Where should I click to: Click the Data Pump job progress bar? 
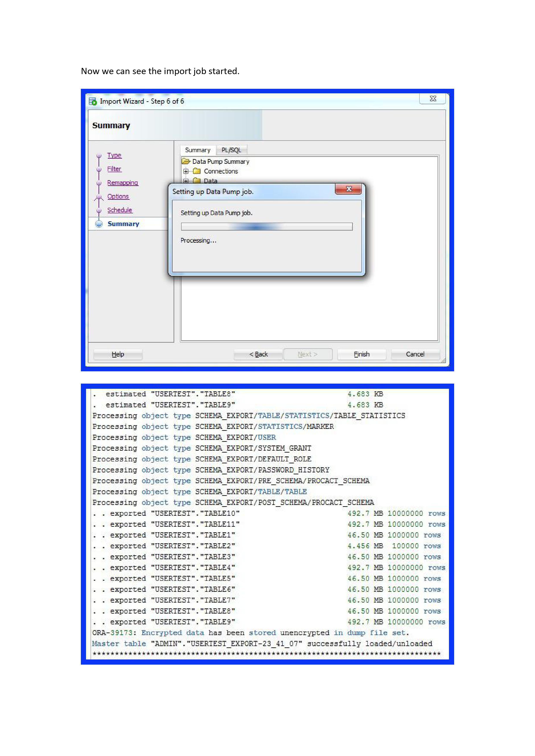click(267, 226)
